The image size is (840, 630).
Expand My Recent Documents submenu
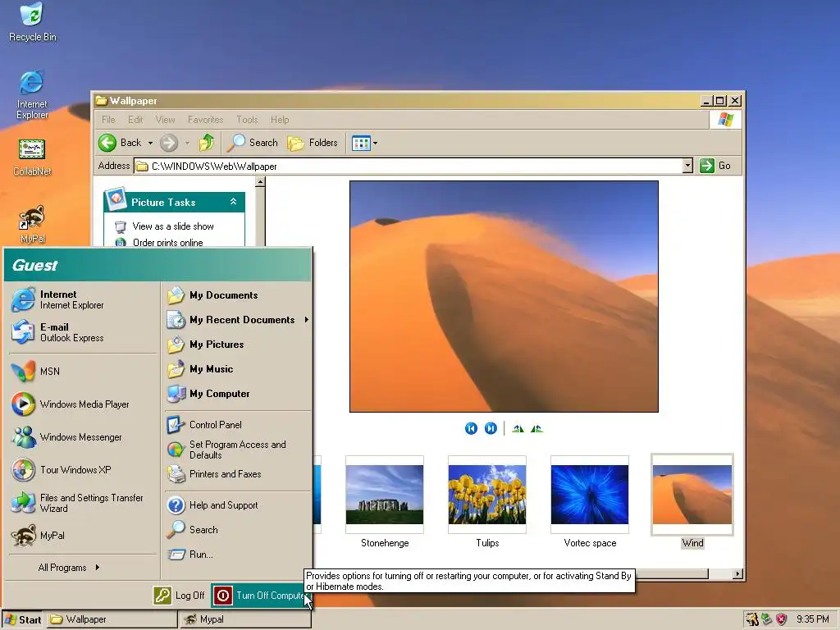pyautogui.click(x=238, y=320)
